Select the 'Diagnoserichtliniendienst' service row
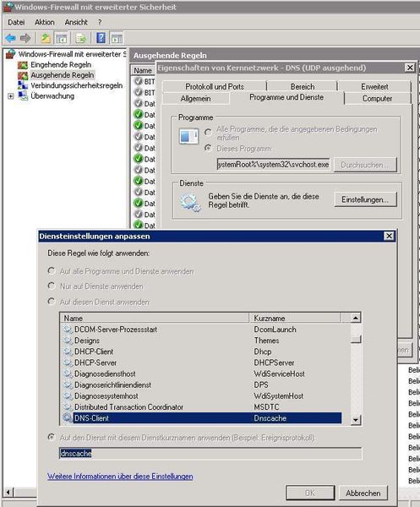Viewport: 420px width, 507px height. tap(201, 384)
